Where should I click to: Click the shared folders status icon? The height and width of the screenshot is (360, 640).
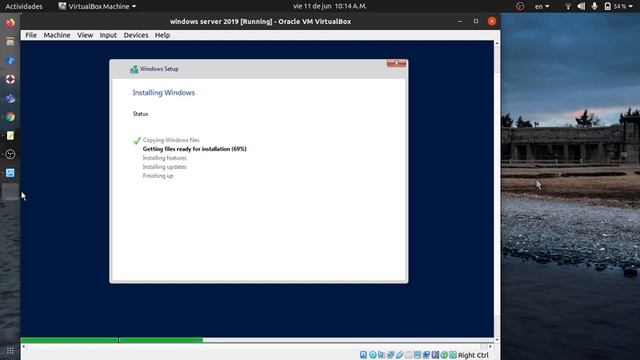409,355
